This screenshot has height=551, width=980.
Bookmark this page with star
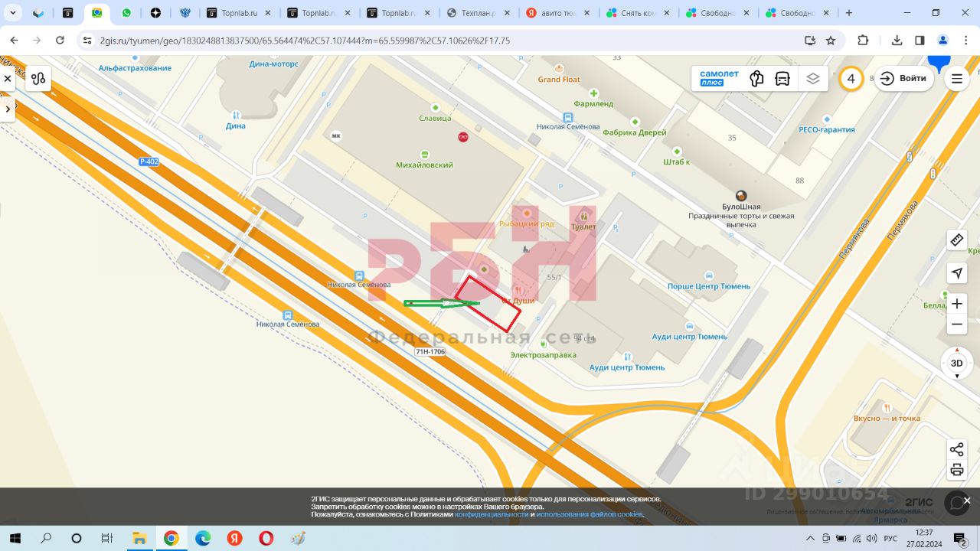(x=830, y=41)
